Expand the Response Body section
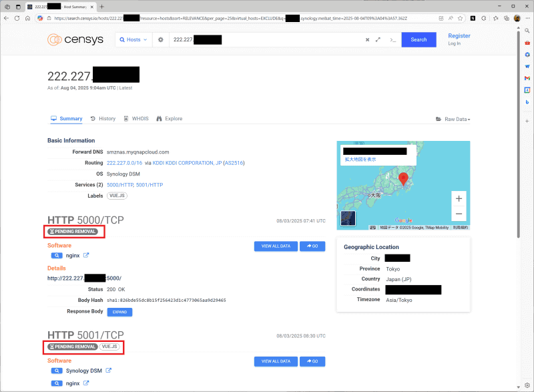Image resolution: width=534 pixels, height=392 pixels. click(x=119, y=311)
